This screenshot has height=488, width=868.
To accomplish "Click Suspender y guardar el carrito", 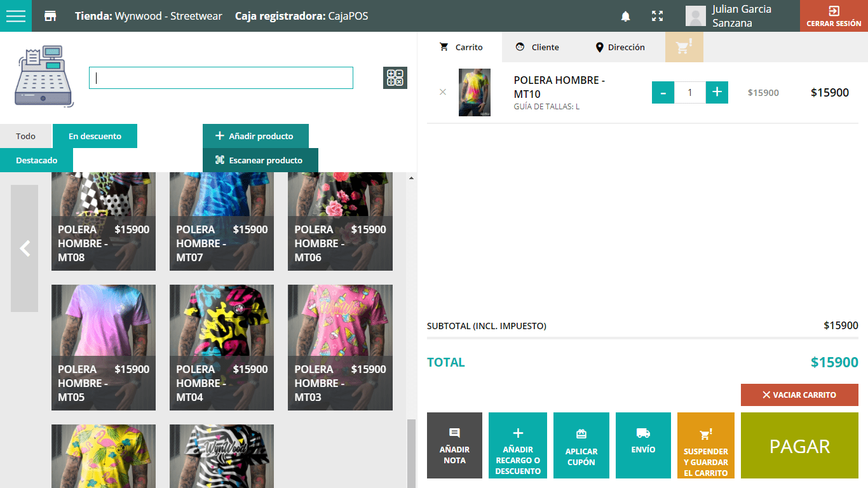I will click(706, 445).
